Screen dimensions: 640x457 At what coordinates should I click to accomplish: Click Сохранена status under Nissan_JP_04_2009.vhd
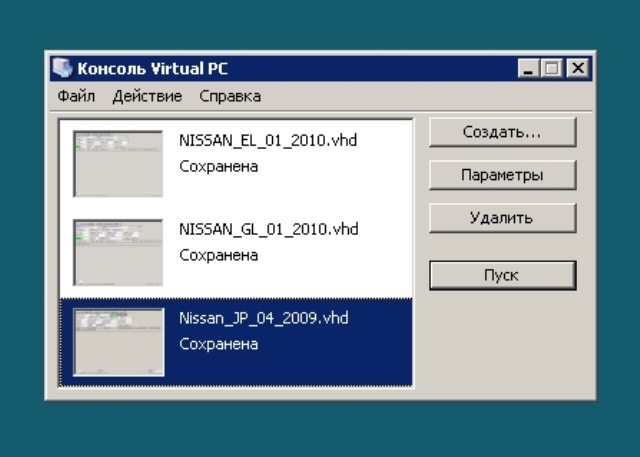pos(218,344)
